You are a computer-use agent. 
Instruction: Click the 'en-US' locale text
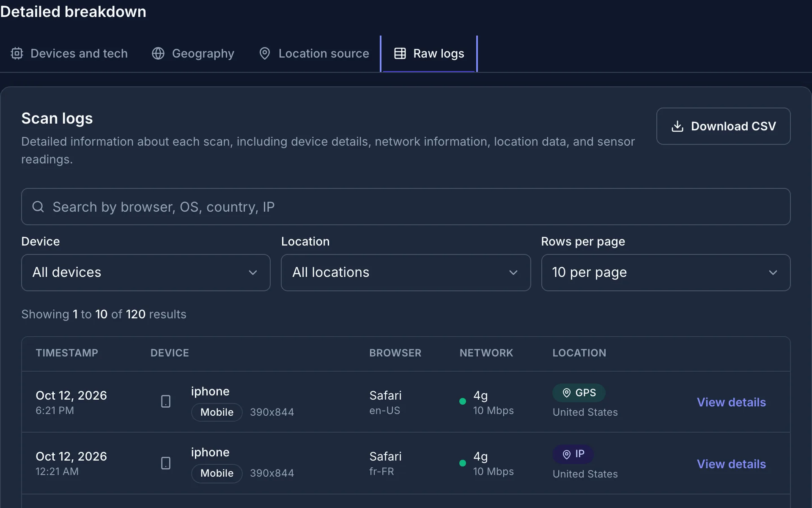pos(384,411)
